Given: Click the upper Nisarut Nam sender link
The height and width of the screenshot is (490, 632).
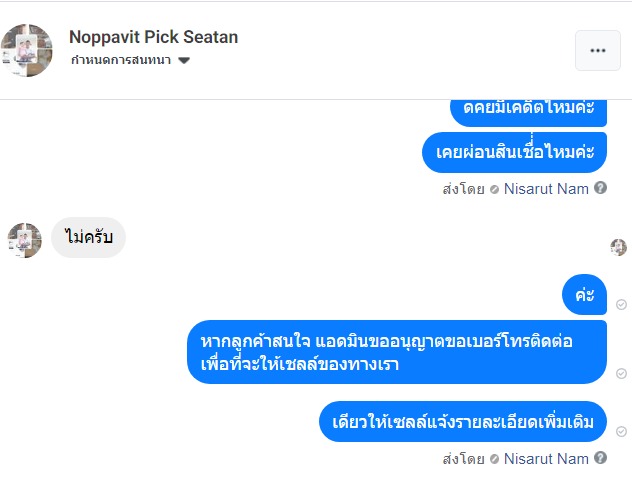Looking at the screenshot, I should [x=545, y=187].
